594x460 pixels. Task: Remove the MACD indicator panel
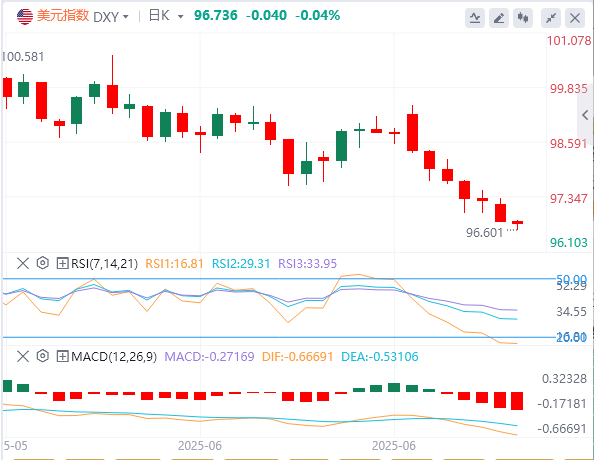(23, 356)
